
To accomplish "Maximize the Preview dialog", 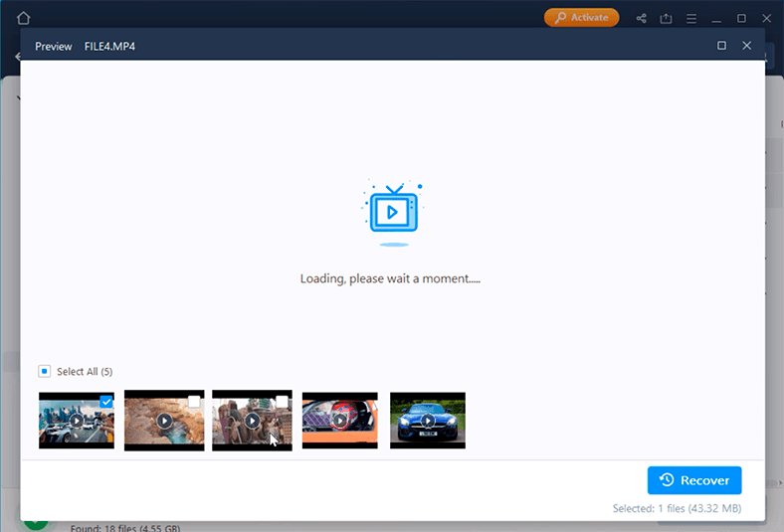I will tap(721, 46).
